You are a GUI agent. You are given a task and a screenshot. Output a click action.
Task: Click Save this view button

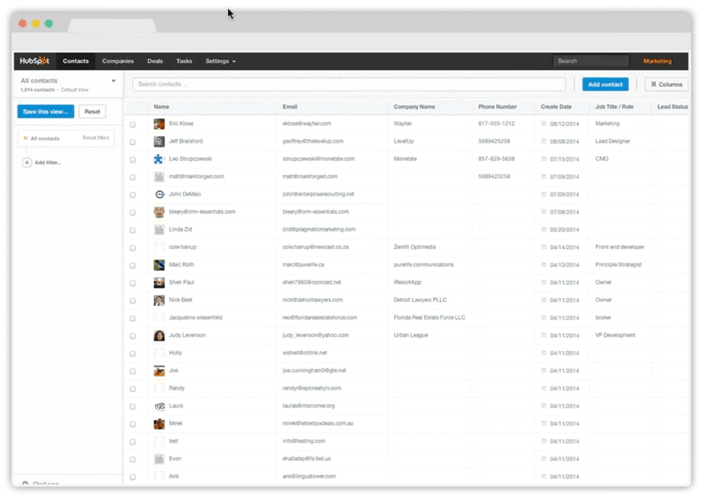(x=46, y=112)
